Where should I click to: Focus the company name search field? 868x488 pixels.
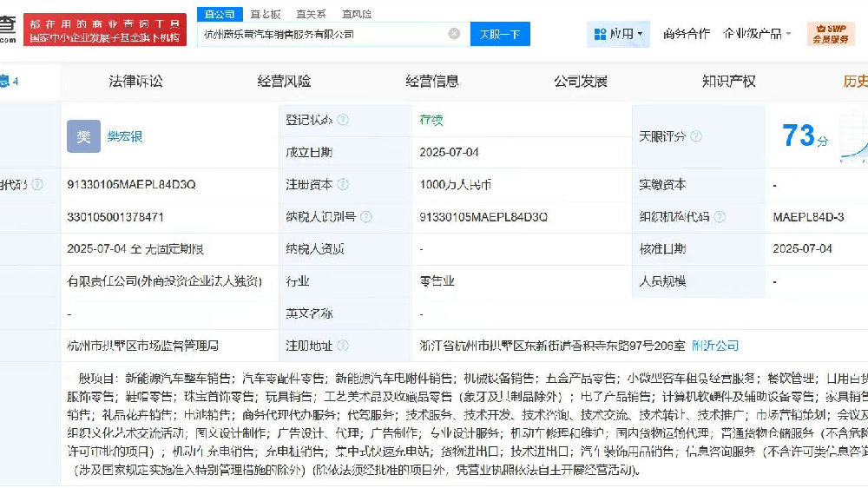coord(333,34)
